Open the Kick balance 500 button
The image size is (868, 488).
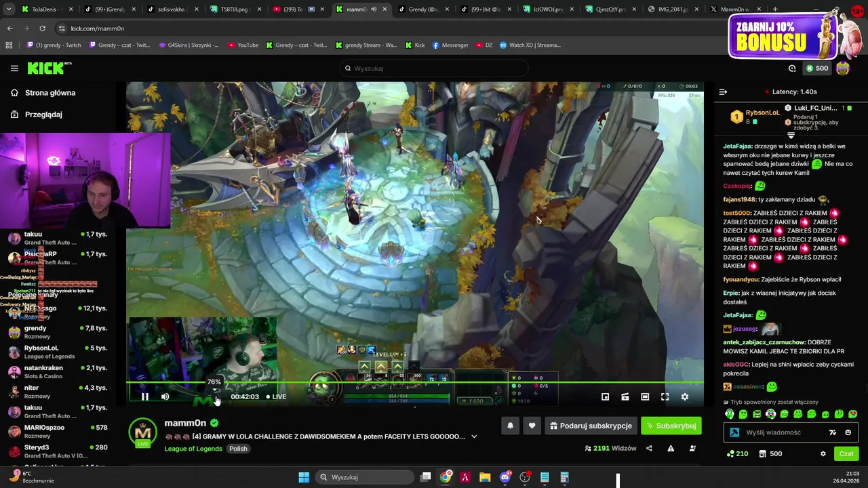(x=816, y=68)
